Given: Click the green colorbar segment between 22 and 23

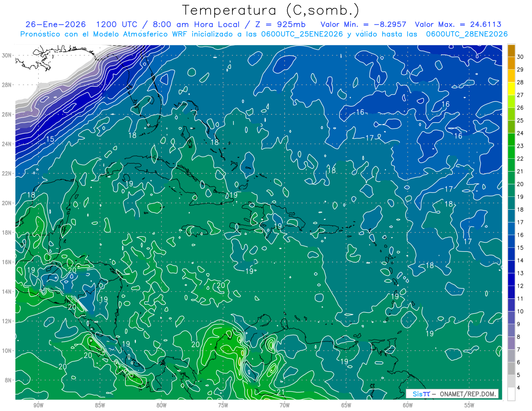Looking at the screenshot, I should point(511,152).
